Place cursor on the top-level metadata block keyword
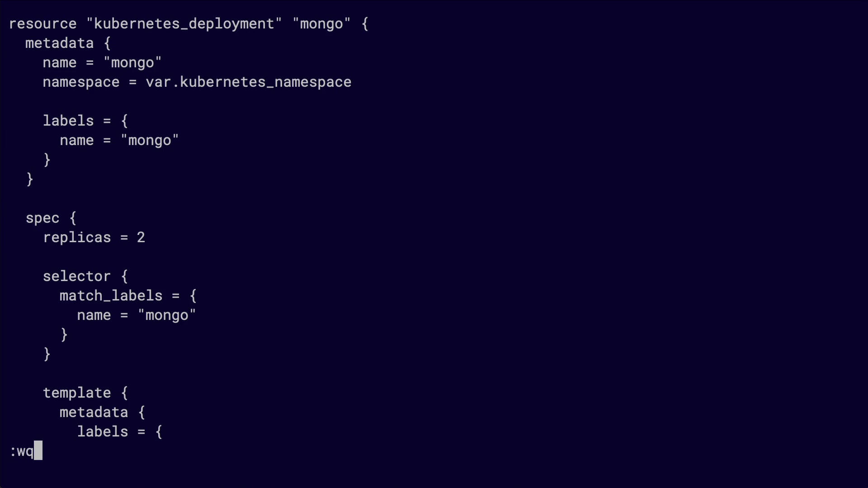The image size is (868, 488). click(x=59, y=43)
